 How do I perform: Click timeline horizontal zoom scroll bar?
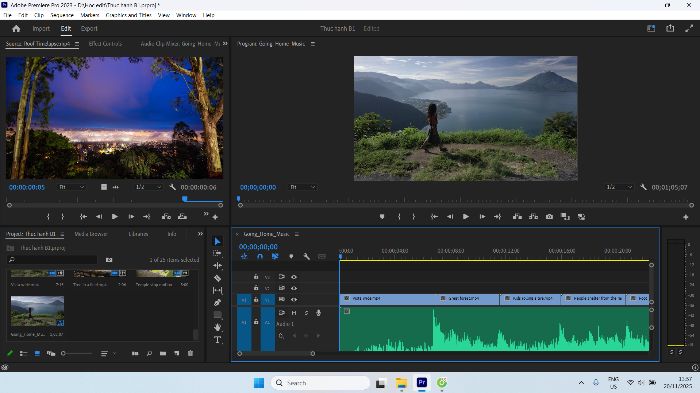point(276,354)
